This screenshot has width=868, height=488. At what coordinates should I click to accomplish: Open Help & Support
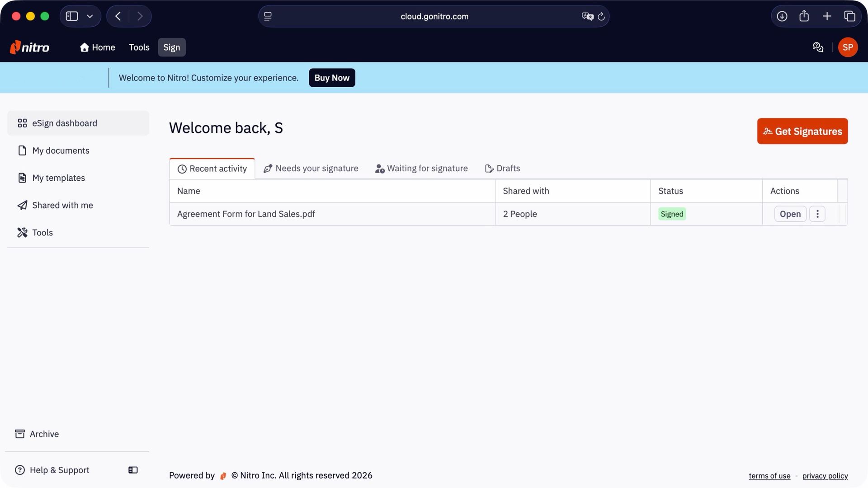pos(52,470)
